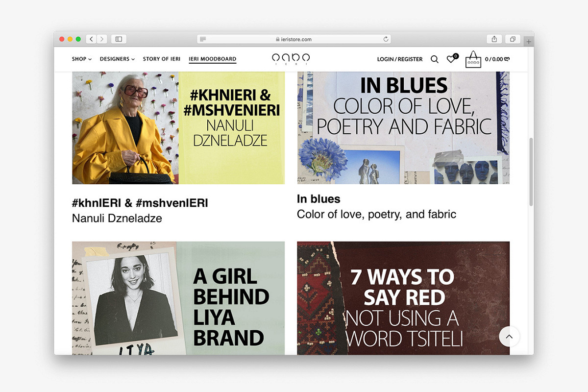The width and height of the screenshot is (588, 392).
Task: Click the search magnifier icon
Action: tap(434, 59)
